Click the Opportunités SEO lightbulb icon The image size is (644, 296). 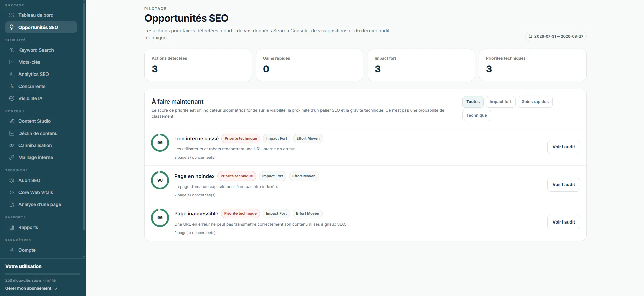pos(12,27)
